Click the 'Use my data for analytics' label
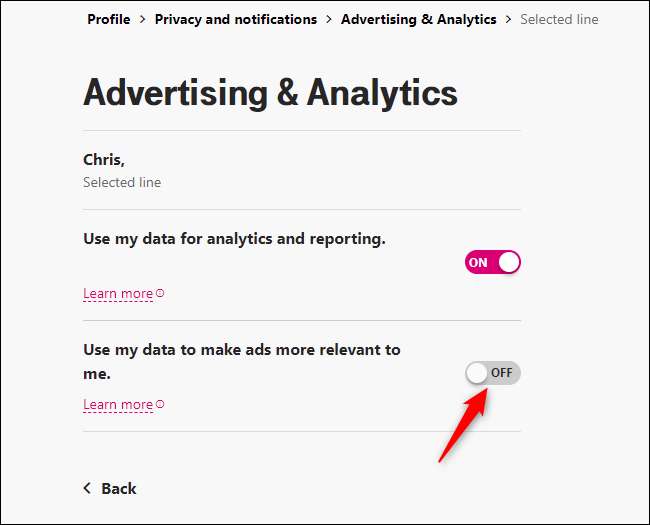The width and height of the screenshot is (650, 525). (x=234, y=239)
